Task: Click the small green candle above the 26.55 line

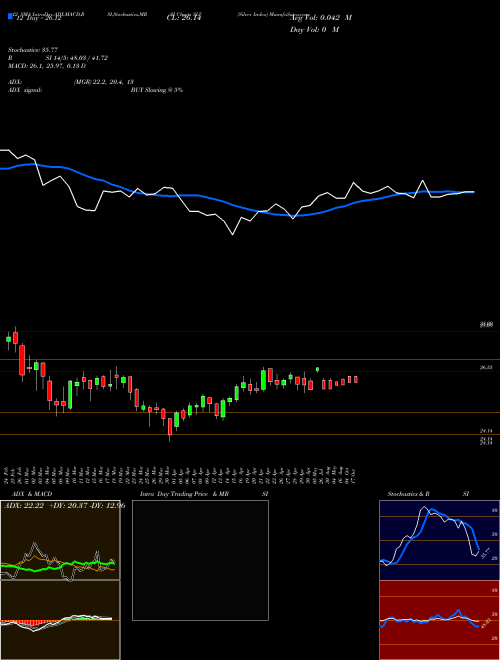Action: click(x=317, y=370)
